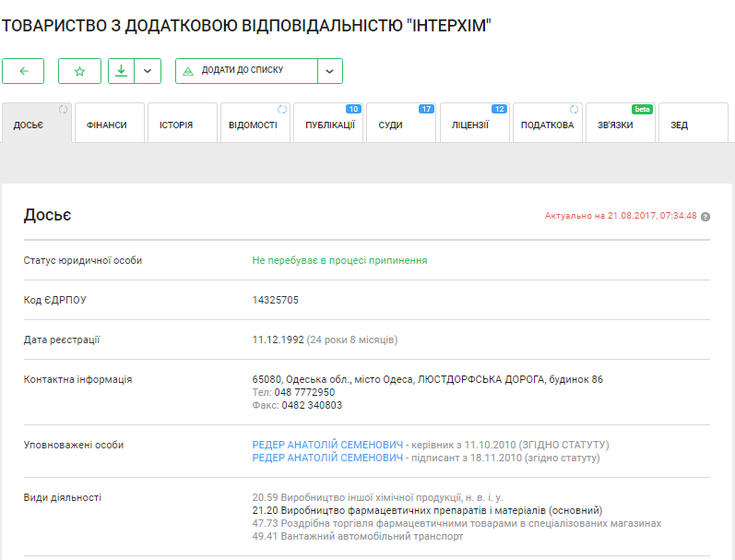The height and width of the screenshot is (560, 735).
Task: Click the ЄДРПОУ code 14325705
Action: point(275,300)
